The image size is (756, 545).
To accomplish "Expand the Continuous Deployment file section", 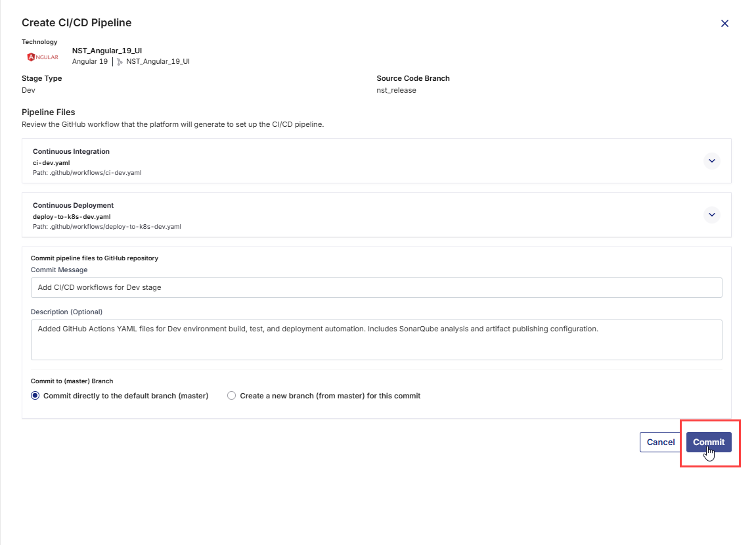I will (711, 215).
